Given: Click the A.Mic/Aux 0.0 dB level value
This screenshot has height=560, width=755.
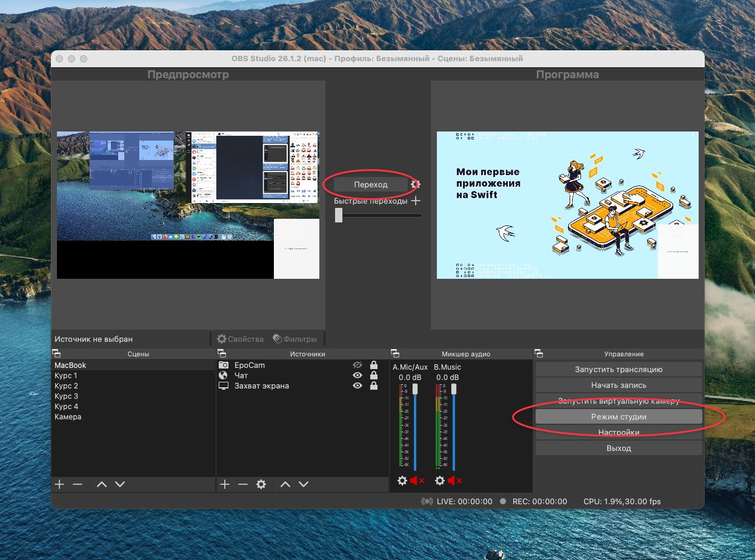Looking at the screenshot, I should (x=409, y=378).
